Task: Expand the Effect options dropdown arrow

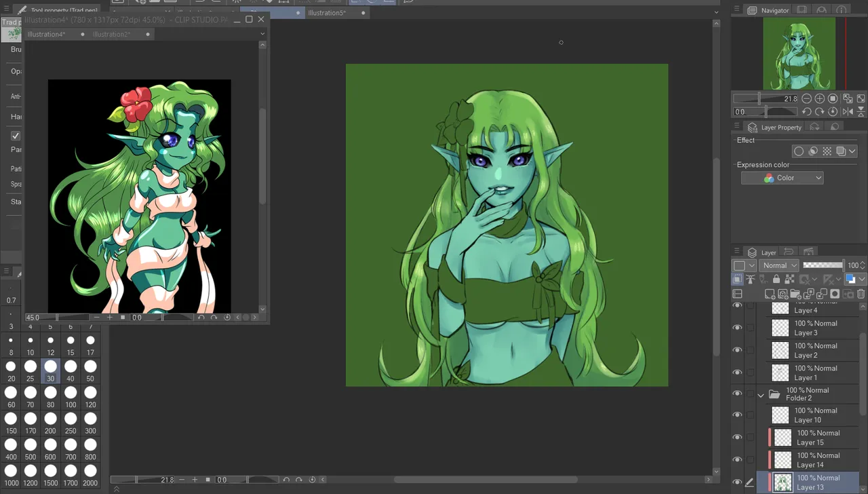Action: pyautogui.click(x=852, y=151)
